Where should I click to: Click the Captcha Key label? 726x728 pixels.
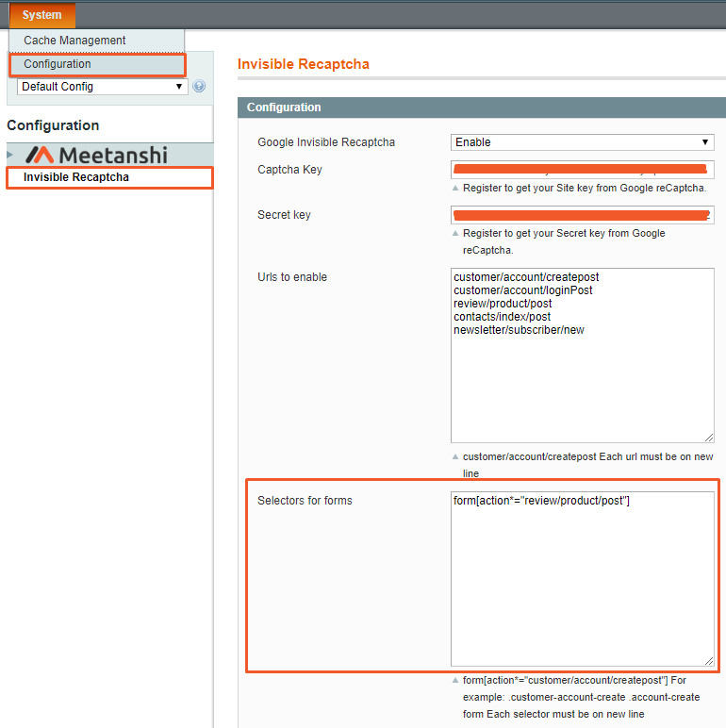(x=289, y=170)
